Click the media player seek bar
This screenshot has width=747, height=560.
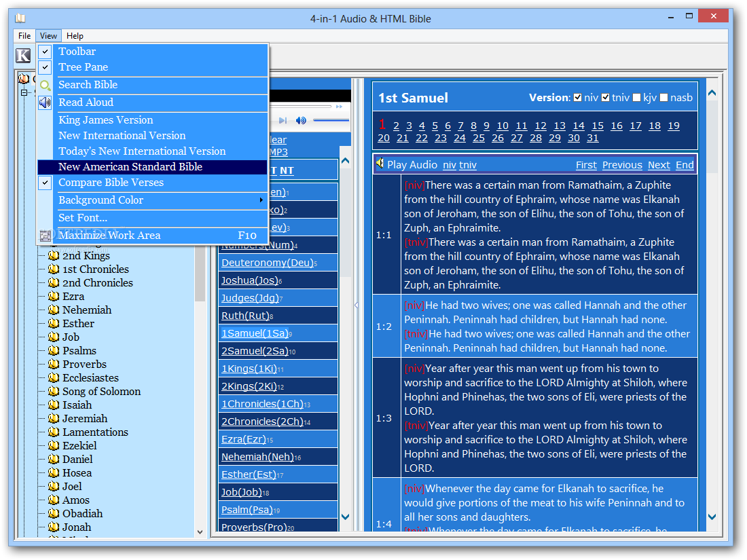(x=300, y=106)
